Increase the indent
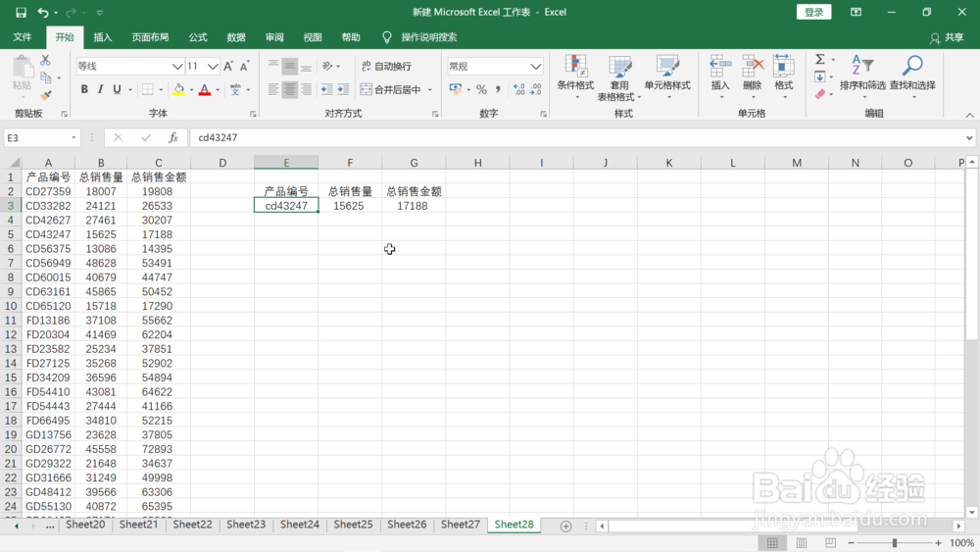This screenshot has width=980, height=552. pyautogui.click(x=343, y=89)
